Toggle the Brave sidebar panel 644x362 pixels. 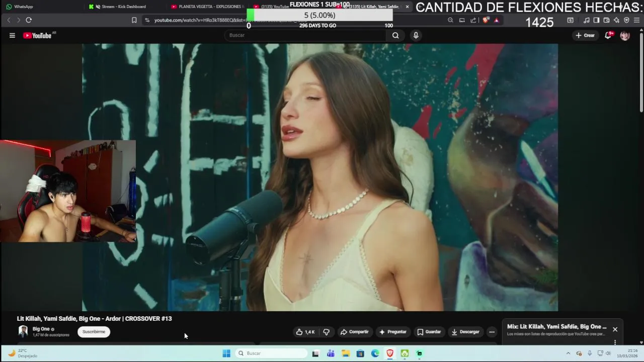pyautogui.click(x=596, y=20)
